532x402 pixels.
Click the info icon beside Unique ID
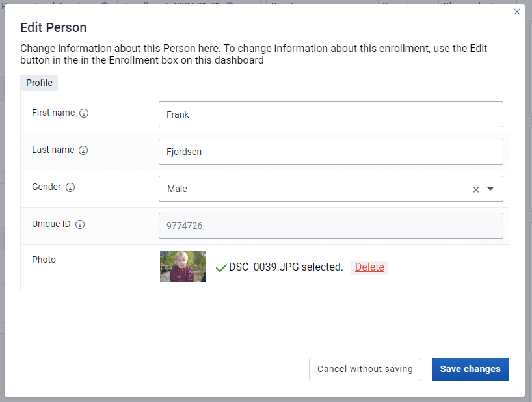click(80, 224)
